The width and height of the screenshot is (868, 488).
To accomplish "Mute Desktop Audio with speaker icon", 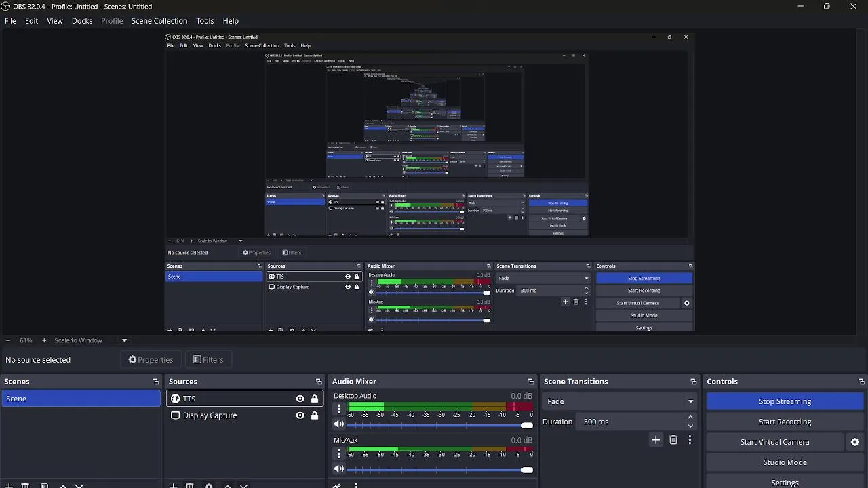I will pos(339,424).
